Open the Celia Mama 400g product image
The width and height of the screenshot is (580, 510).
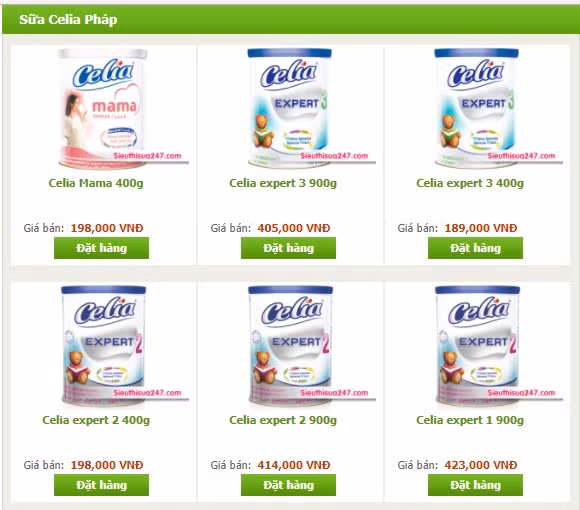[102, 108]
